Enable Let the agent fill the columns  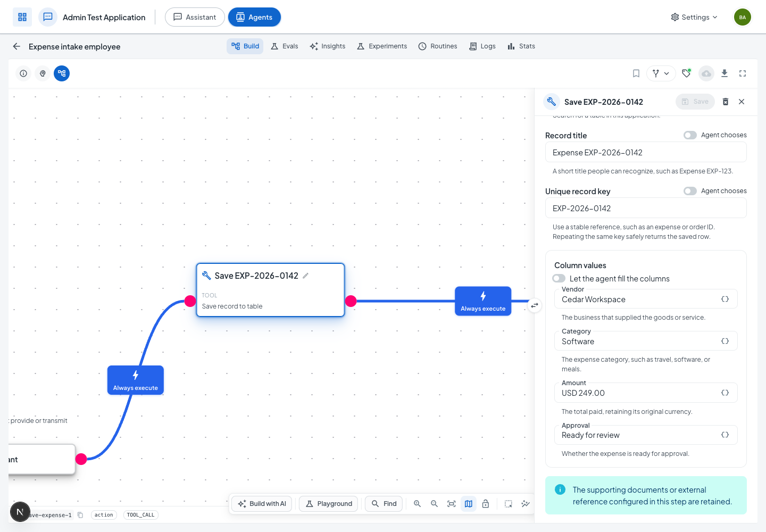tap(559, 278)
